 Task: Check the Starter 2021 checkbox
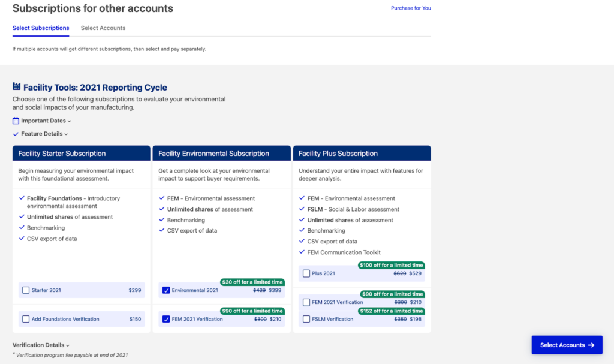click(26, 290)
